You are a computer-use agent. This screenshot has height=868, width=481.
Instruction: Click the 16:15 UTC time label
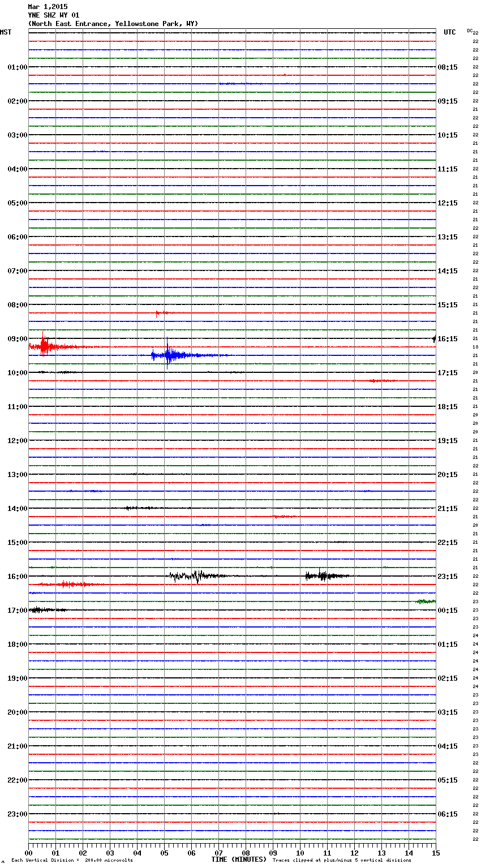click(x=448, y=339)
